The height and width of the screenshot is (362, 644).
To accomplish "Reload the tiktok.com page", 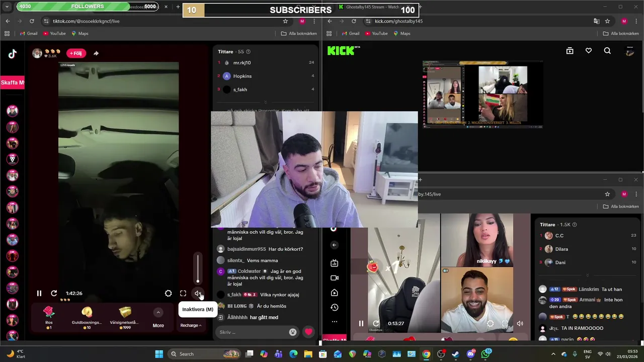I will 32,21.
